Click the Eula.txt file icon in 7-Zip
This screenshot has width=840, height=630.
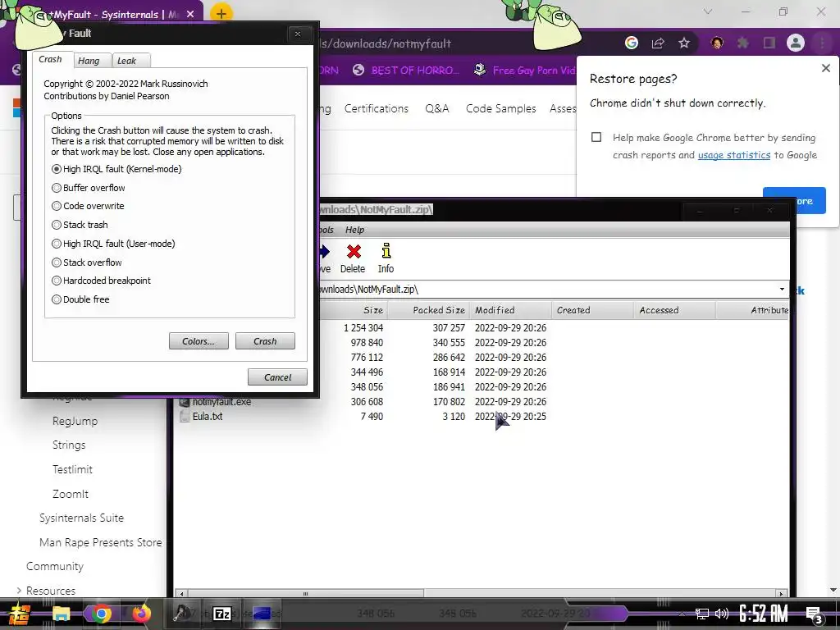185,416
